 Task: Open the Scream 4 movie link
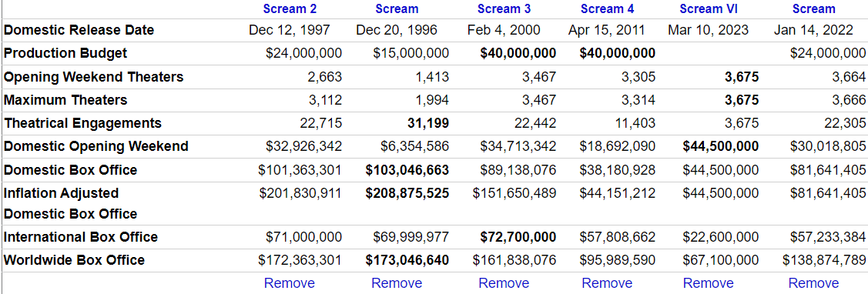click(x=607, y=9)
